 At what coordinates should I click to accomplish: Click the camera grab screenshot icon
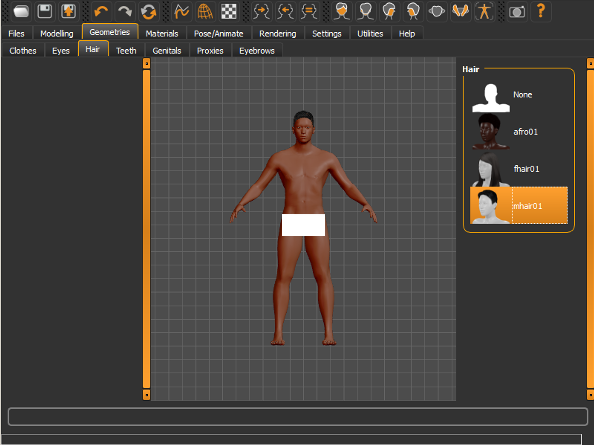pos(517,11)
